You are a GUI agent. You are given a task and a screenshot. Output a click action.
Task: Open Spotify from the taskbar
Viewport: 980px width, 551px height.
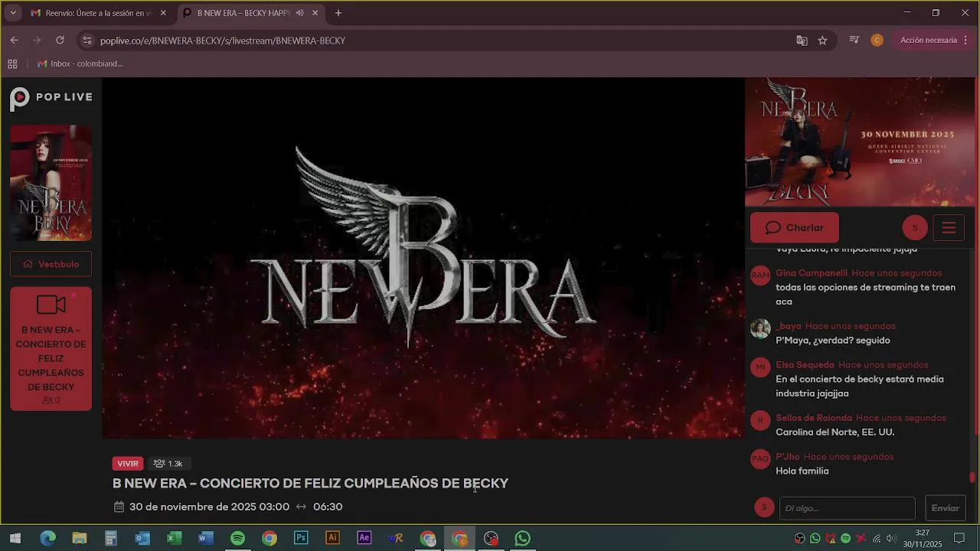click(x=237, y=539)
